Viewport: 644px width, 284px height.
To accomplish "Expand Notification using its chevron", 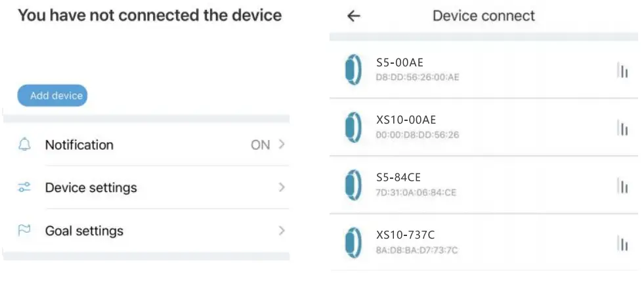I will point(282,145).
